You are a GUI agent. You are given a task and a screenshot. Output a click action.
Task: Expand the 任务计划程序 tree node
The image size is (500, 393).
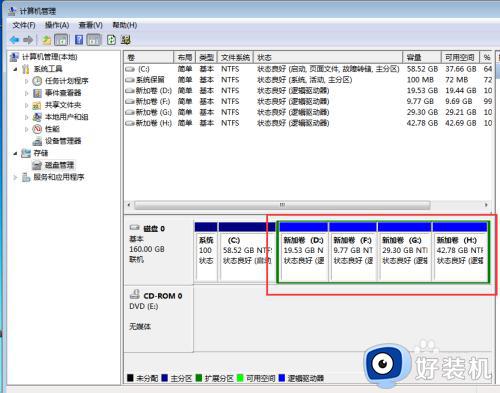(27, 81)
